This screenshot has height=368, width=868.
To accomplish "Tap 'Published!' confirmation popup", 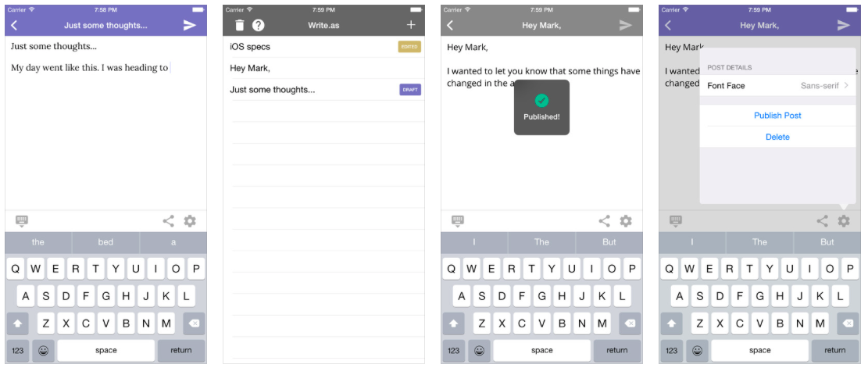I will pos(541,107).
